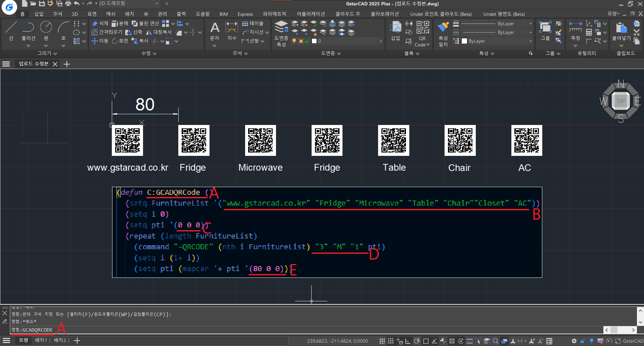The image size is (644, 346).
Task: Toggle ortho mode in the status bar
Action: pos(408,341)
